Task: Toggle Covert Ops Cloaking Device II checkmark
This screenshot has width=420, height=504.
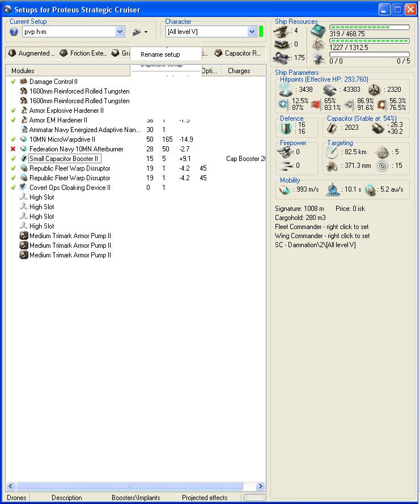Action: pos(13,188)
